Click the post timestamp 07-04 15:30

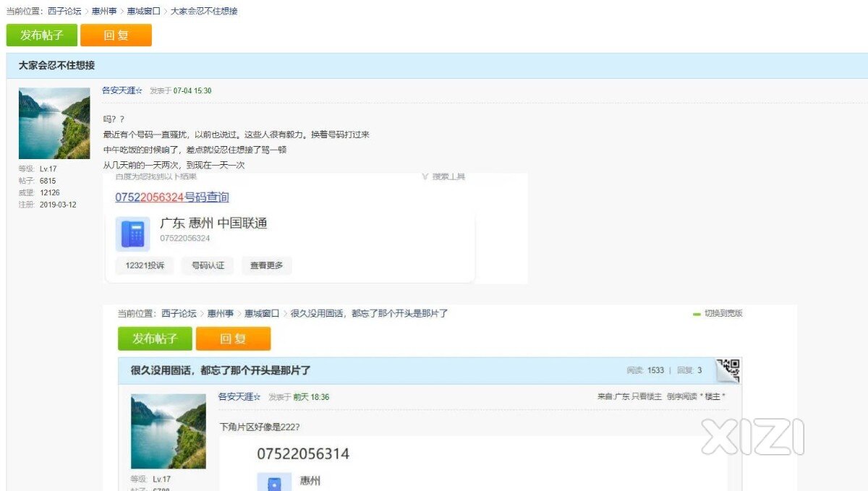(192, 91)
